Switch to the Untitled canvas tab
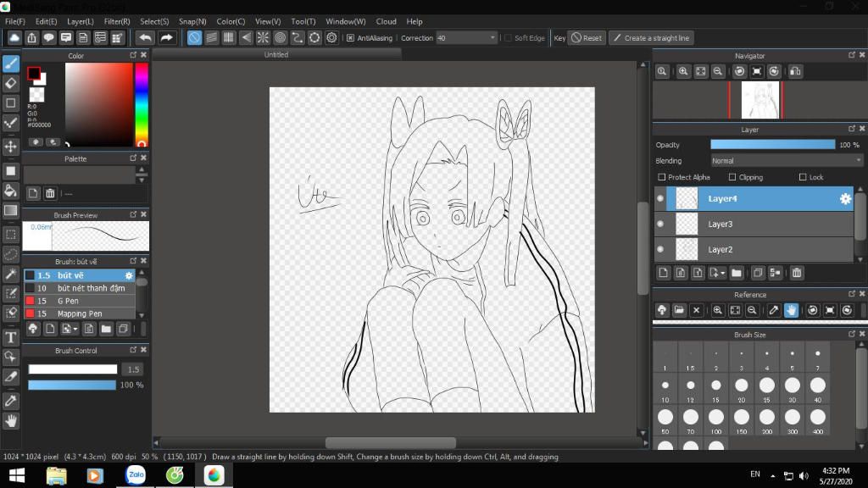 276,54
